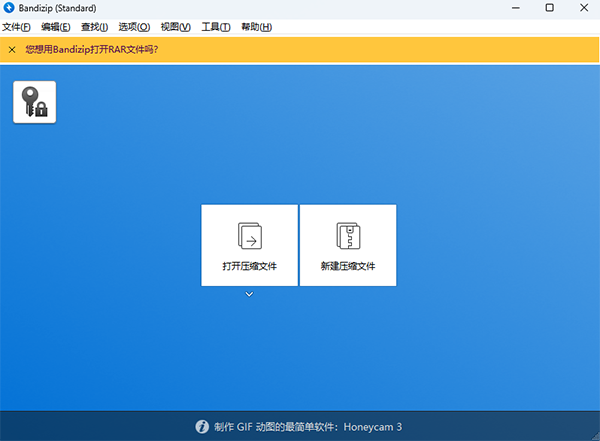Expand the chevron below 打开压缩文件
The height and width of the screenshot is (441, 600).
(x=249, y=294)
